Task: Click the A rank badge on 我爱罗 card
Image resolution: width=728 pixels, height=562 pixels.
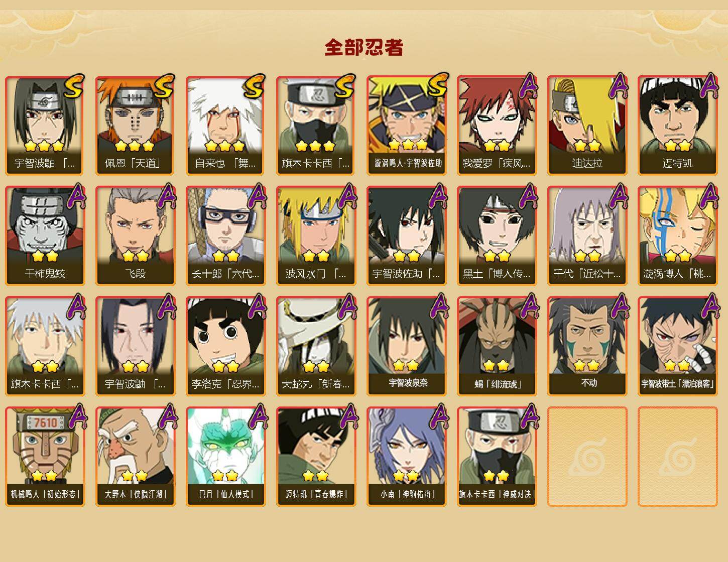Action: pyautogui.click(x=528, y=86)
